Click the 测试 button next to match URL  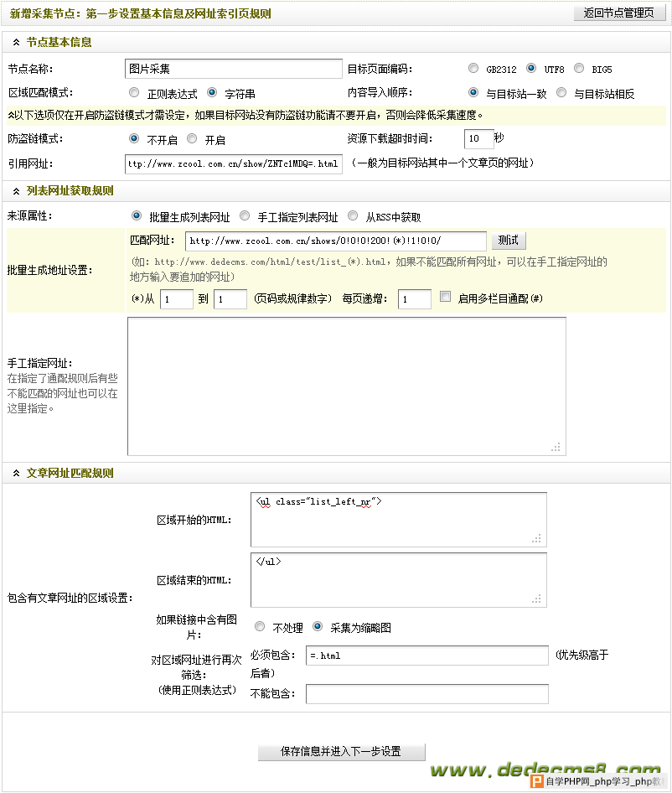coord(508,241)
